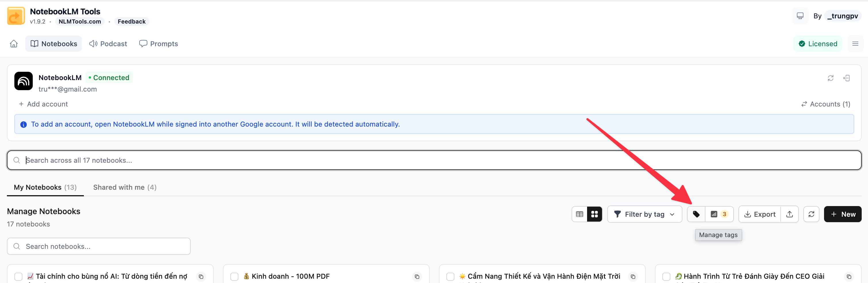Click Add account

(43, 104)
